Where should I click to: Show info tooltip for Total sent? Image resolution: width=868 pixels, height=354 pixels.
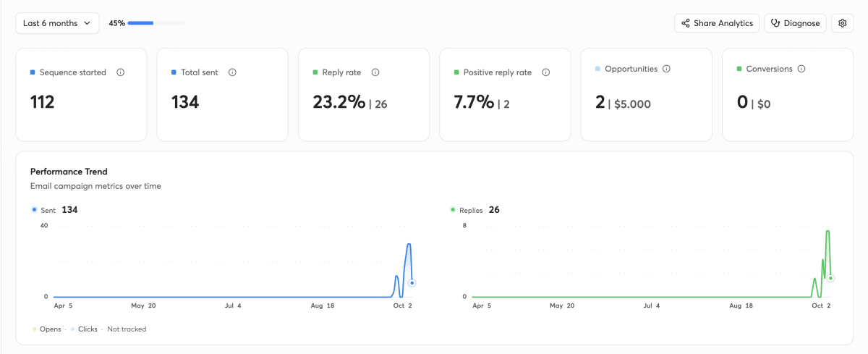pos(232,72)
